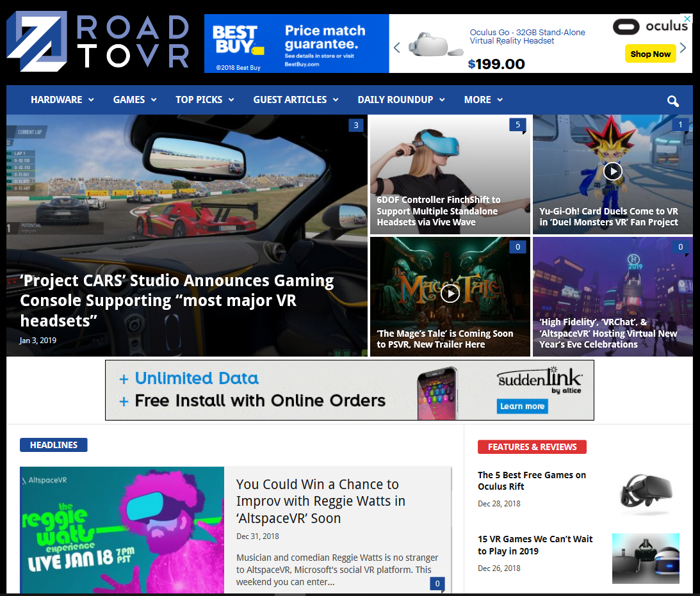Click the Reggie Watts article excerpt text
Viewport: 700px width, 596px height.
tap(337, 570)
